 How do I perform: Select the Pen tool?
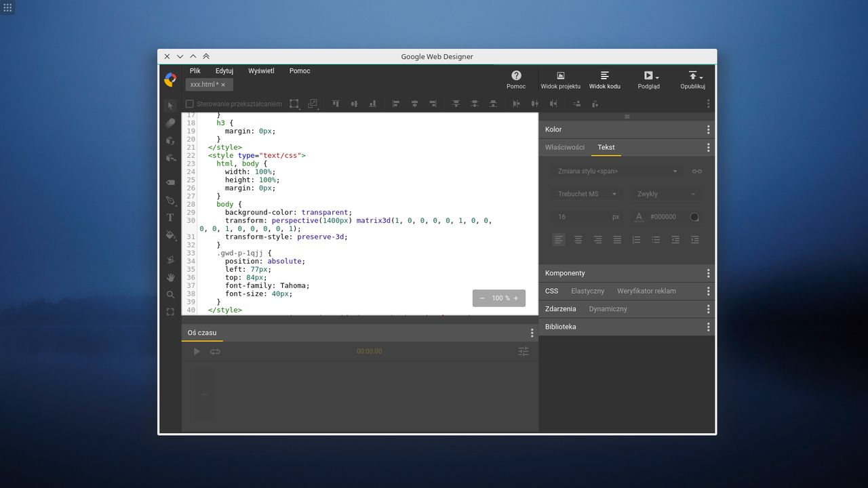pyautogui.click(x=170, y=201)
